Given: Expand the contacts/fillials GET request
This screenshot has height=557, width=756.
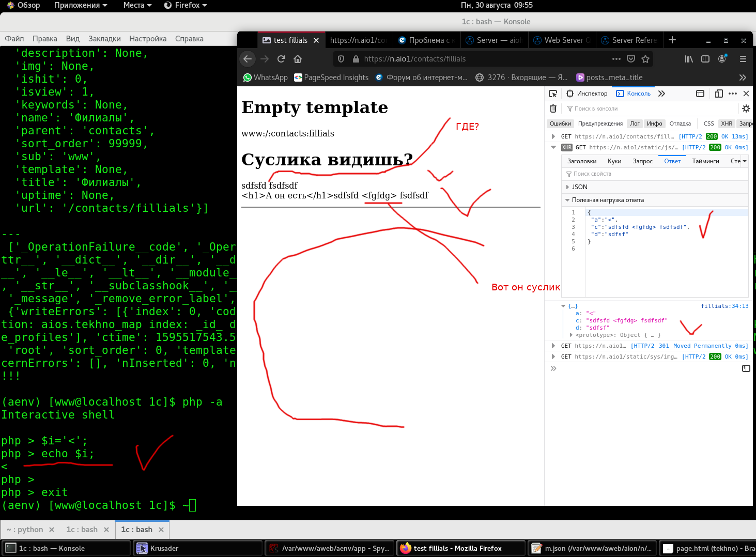Looking at the screenshot, I should click(553, 136).
